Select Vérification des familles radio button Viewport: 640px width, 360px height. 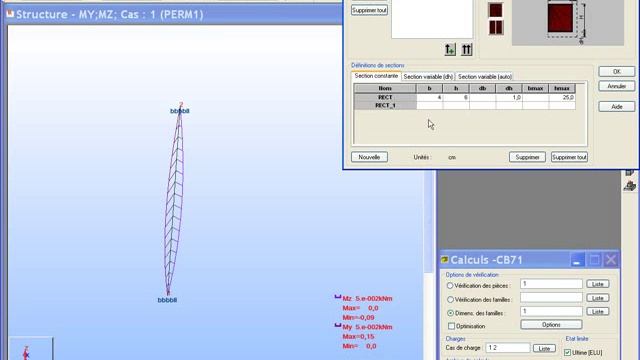pyautogui.click(x=450, y=300)
